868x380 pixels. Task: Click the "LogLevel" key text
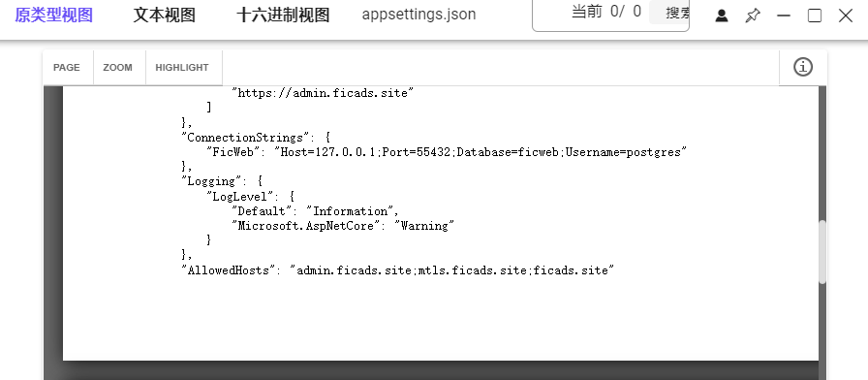(244, 196)
